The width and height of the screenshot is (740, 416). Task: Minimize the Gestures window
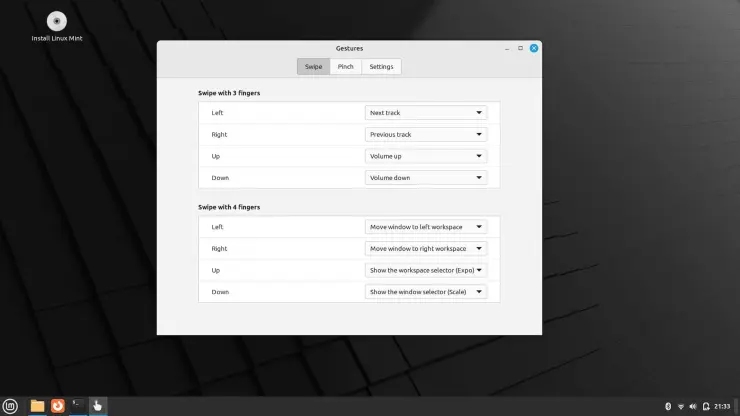click(507, 48)
